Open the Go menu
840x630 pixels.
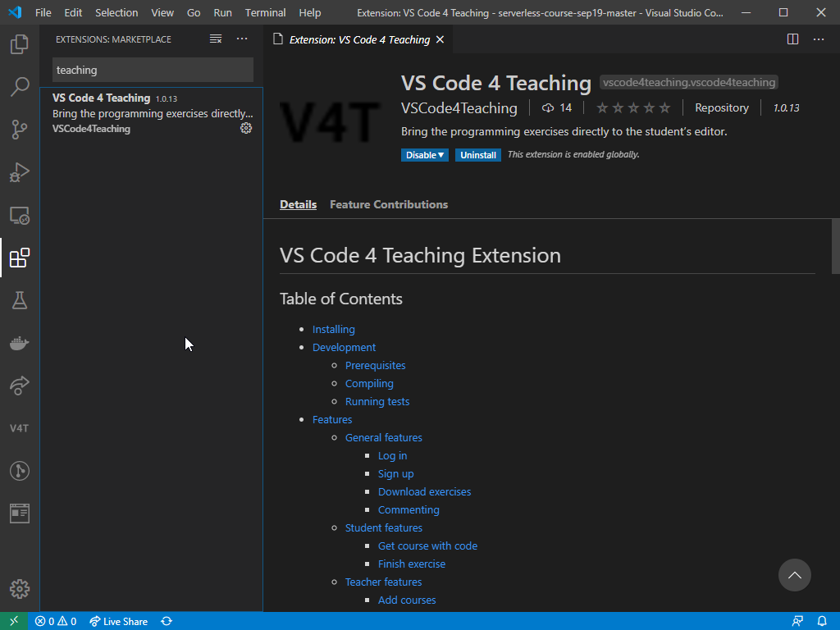[x=194, y=12]
